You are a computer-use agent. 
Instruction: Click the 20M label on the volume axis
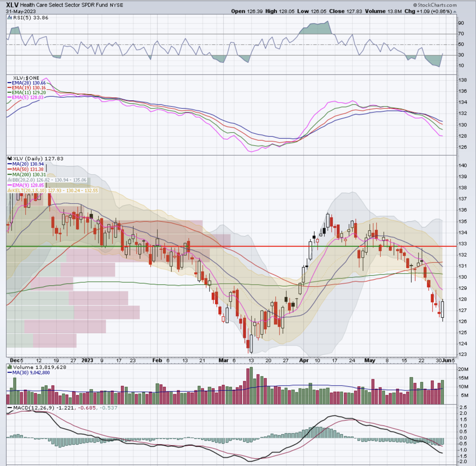463,369
